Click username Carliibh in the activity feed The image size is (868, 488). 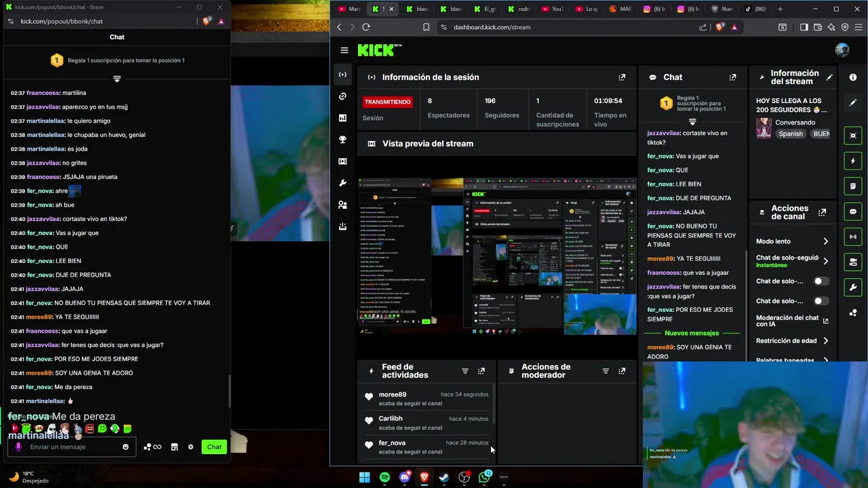(x=391, y=419)
